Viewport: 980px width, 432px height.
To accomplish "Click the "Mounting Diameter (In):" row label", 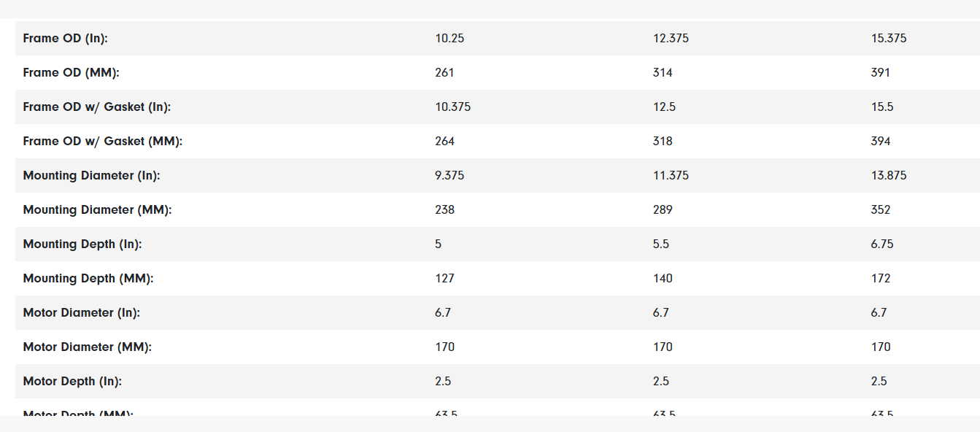I will point(91,176).
